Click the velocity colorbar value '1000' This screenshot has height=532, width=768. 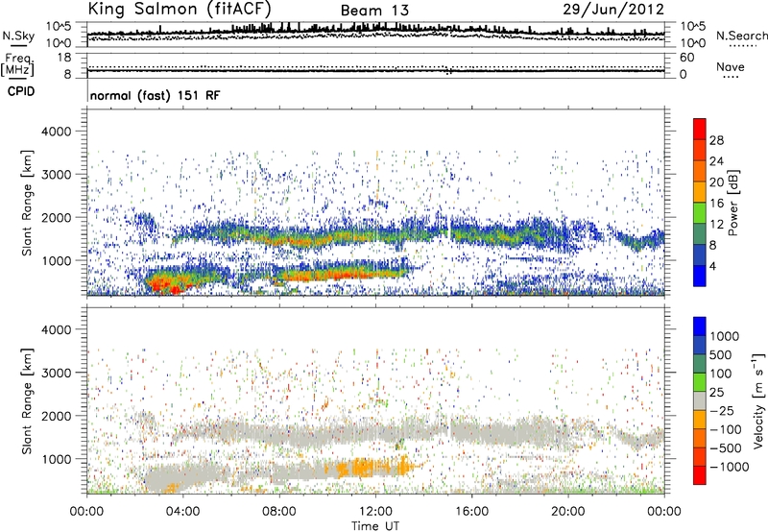coord(725,336)
